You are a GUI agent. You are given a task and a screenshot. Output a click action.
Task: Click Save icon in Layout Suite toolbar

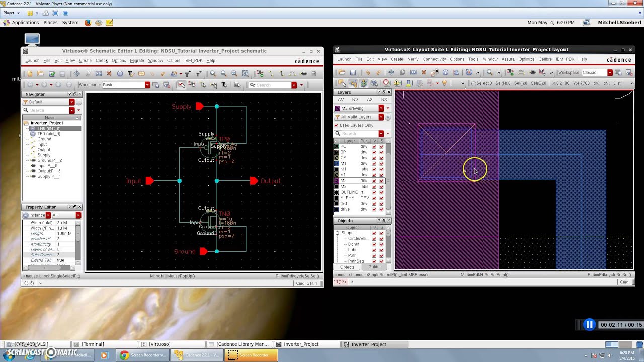point(353,73)
